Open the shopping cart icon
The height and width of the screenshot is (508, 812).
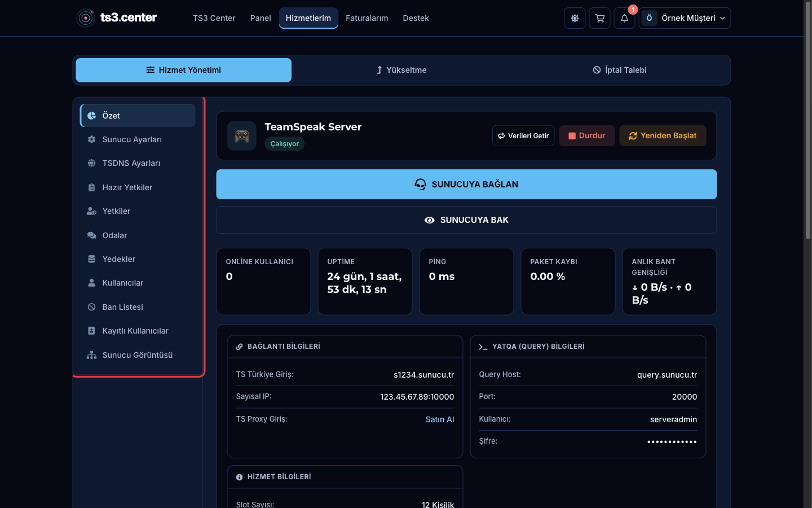599,18
